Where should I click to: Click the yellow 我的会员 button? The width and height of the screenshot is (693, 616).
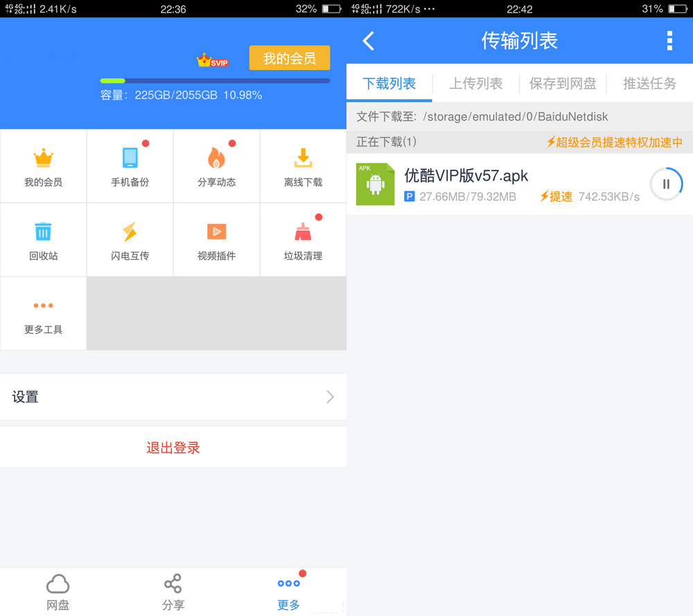(290, 58)
